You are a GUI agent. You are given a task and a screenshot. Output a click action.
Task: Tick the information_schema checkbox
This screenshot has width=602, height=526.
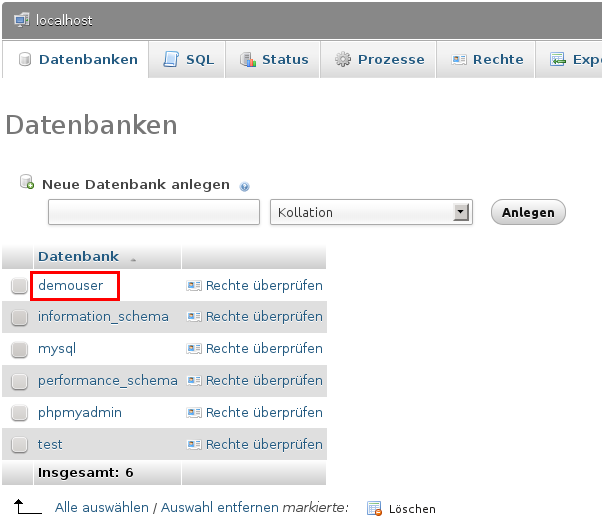(19, 318)
